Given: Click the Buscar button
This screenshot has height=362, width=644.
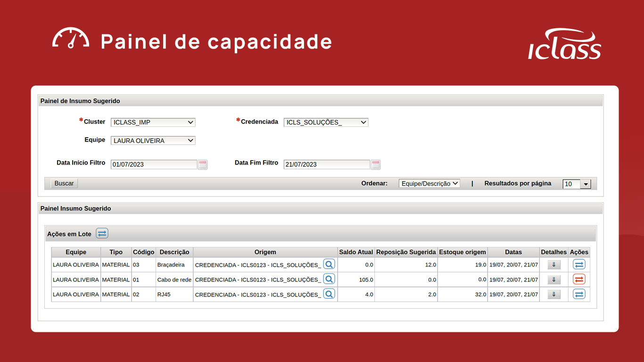Looking at the screenshot, I should point(63,183).
